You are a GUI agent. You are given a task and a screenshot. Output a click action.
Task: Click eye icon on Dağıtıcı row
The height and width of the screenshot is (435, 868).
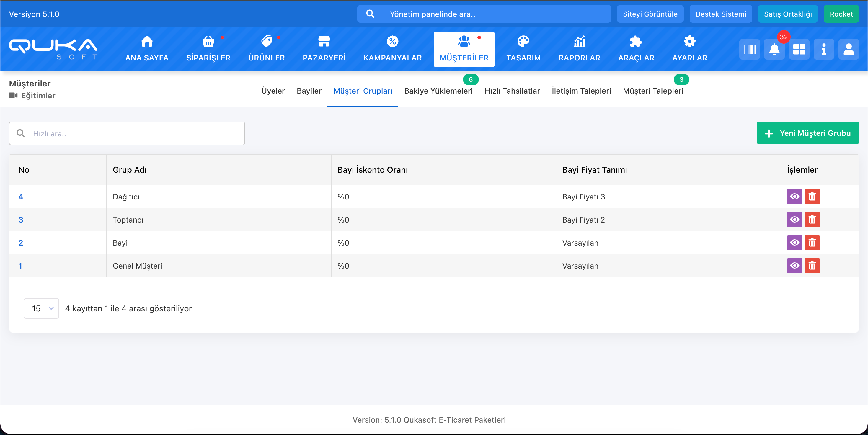[x=794, y=197]
